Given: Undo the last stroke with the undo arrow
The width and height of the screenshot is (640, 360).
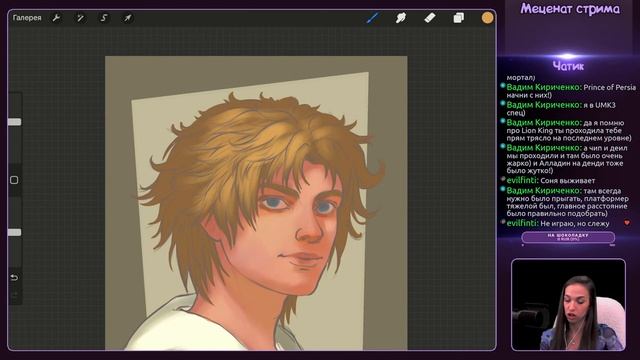Looking at the screenshot, I should coord(14,278).
